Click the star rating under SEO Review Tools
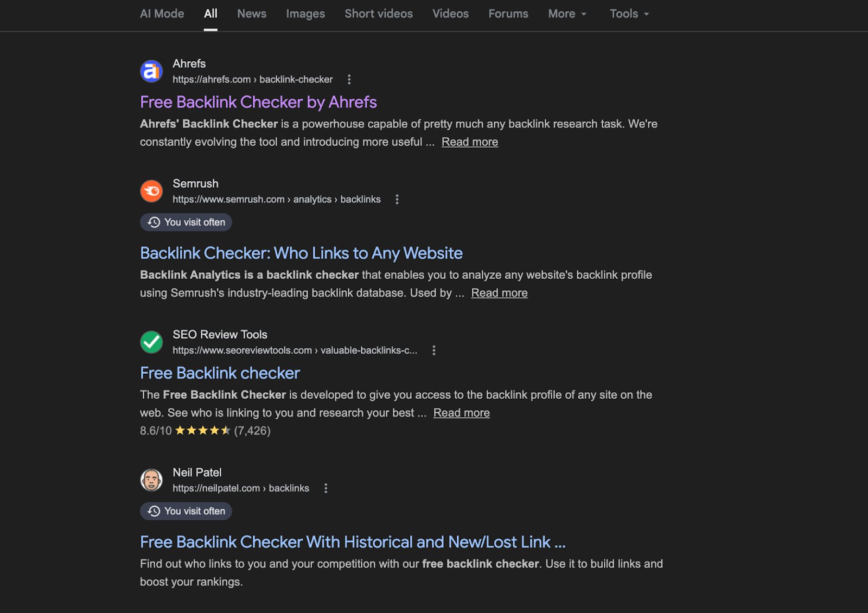Viewport: 868px width, 613px height. pyautogui.click(x=204, y=430)
